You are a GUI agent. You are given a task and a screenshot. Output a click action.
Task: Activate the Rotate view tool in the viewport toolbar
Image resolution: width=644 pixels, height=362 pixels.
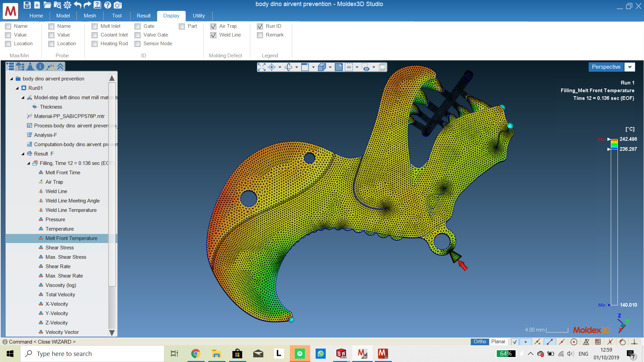click(x=288, y=67)
